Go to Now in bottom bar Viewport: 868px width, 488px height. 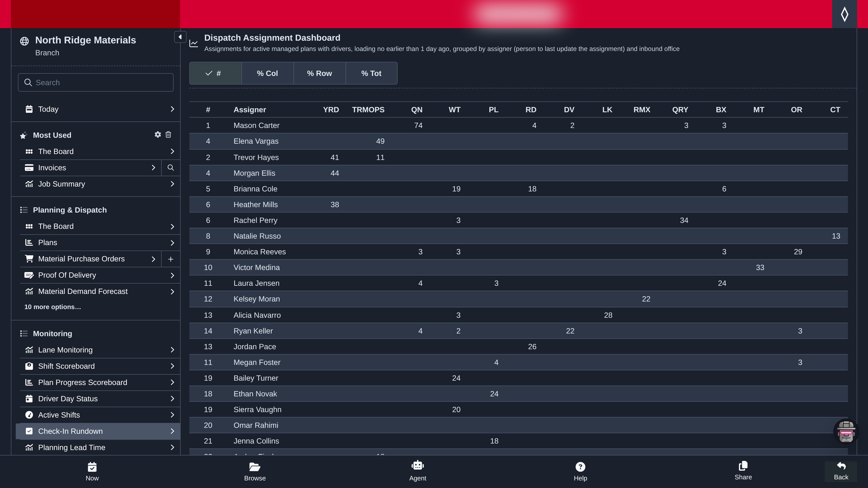coord(92,471)
